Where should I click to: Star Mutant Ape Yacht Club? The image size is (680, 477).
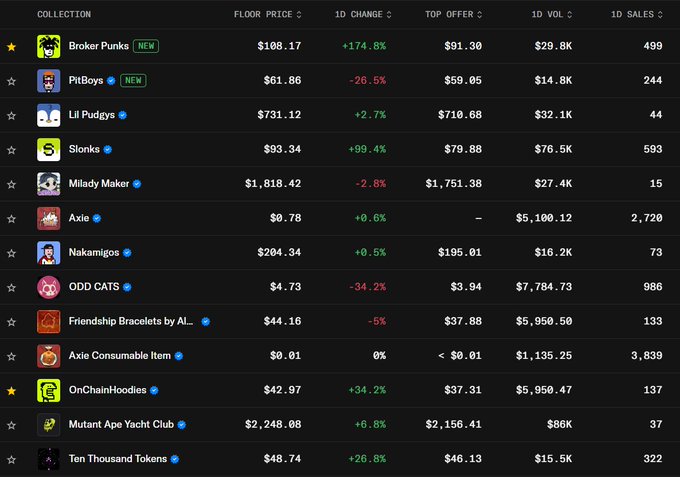pyautogui.click(x=11, y=425)
